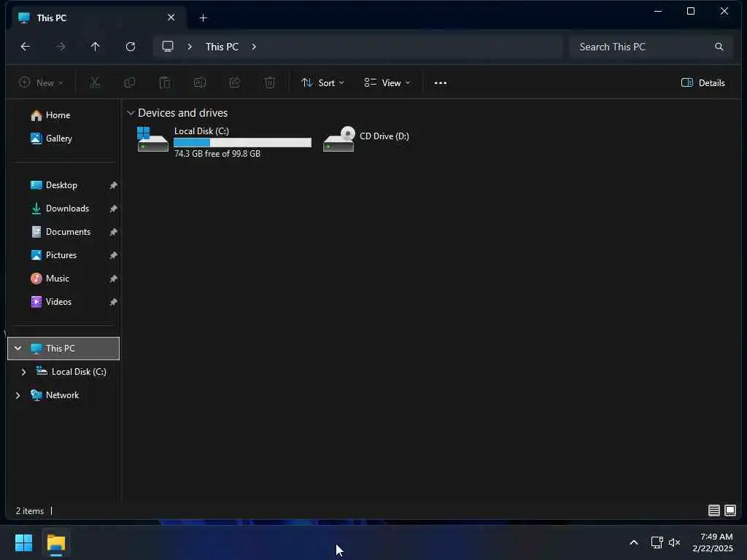Open Windows Start menu
Screen dimensions: 747x560
coord(23,542)
